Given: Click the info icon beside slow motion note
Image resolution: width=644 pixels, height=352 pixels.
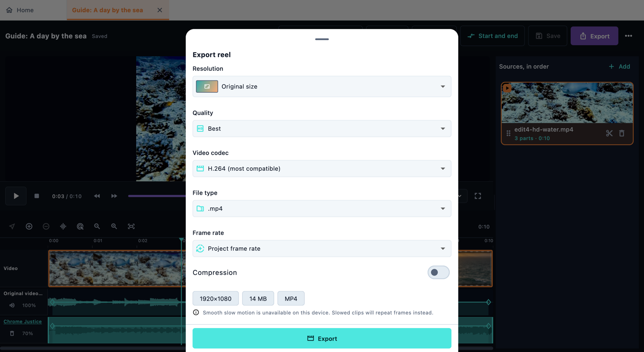Looking at the screenshot, I should point(196,312).
